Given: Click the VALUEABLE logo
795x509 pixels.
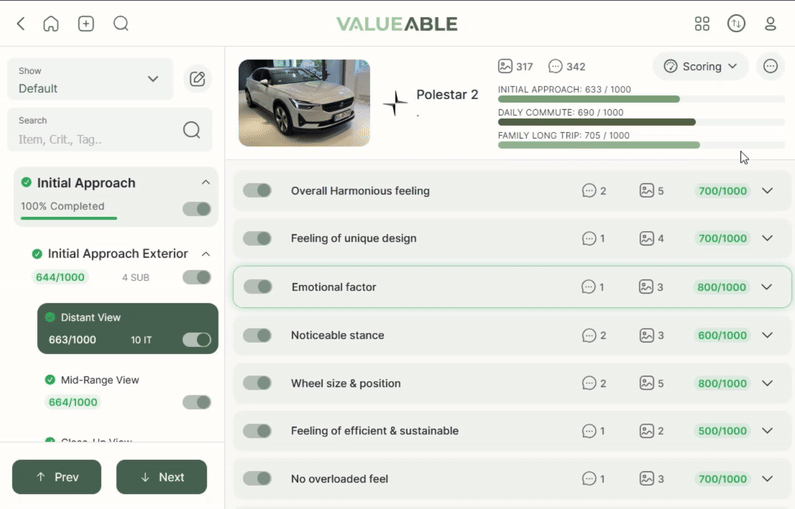Looking at the screenshot, I should [x=397, y=24].
